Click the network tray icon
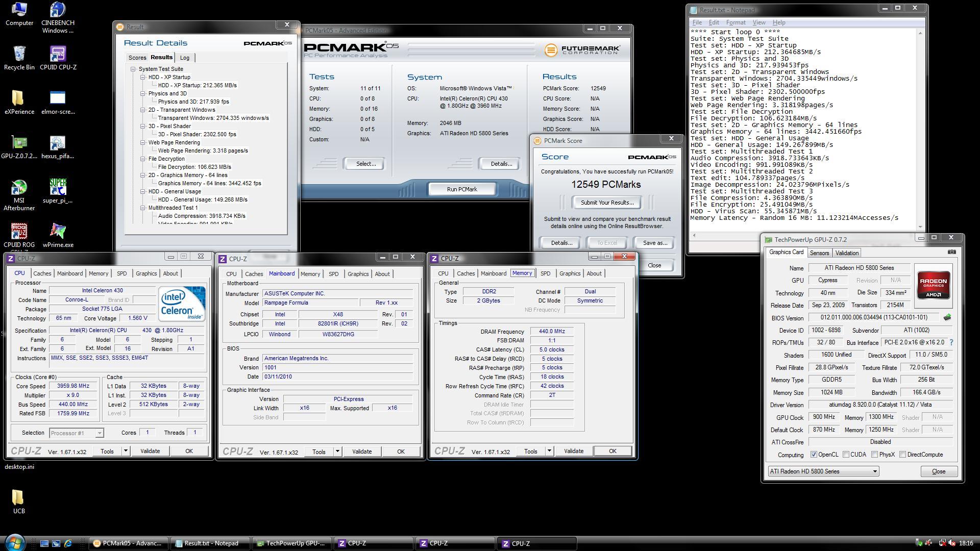980x551 pixels. 942,543
